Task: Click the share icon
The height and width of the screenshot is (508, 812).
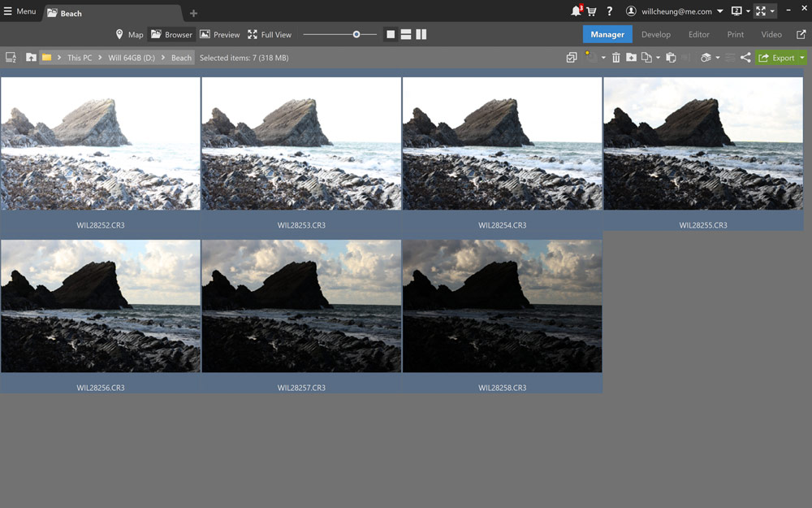Action: coord(745,58)
